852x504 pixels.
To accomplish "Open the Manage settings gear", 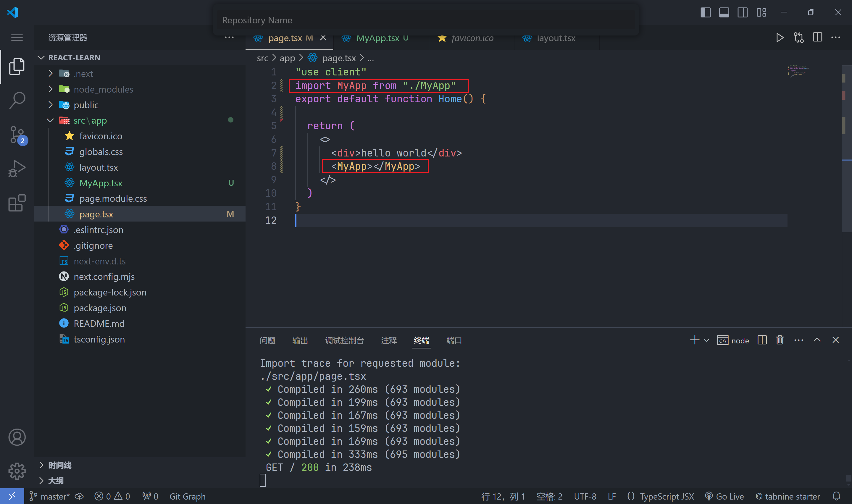I will (x=17, y=471).
